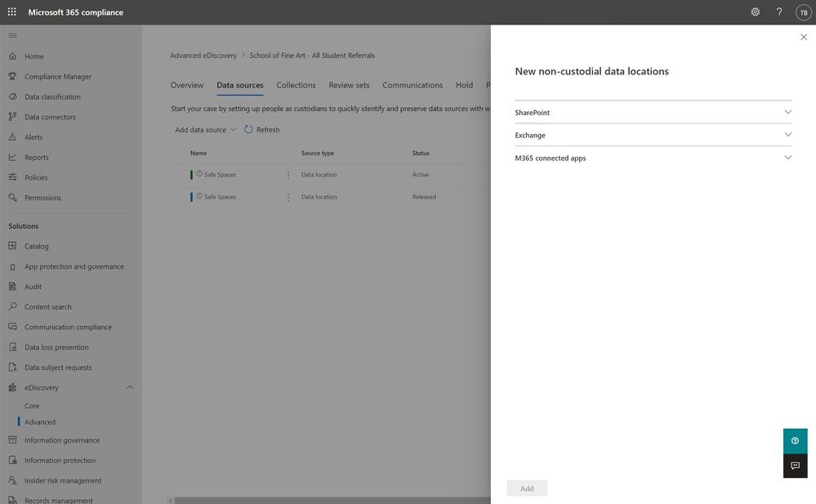
Task: Click the App protection and governance icon
Action: point(13,266)
